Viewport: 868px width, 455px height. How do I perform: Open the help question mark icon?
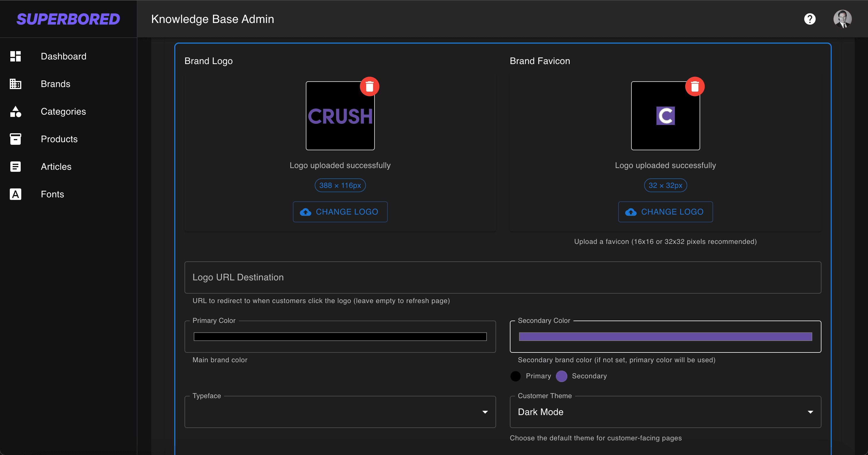[x=810, y=19]
